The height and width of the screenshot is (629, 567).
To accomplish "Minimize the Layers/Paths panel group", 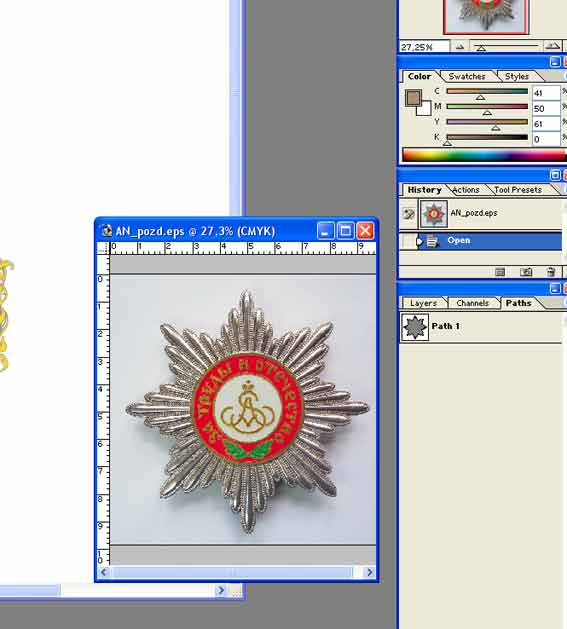I will point(555,288).
